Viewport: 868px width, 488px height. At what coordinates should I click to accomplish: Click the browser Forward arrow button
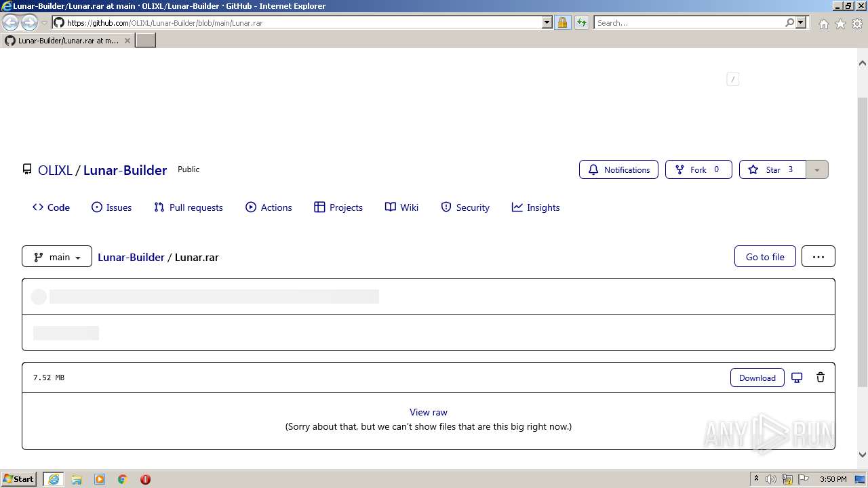coord(29,23)
